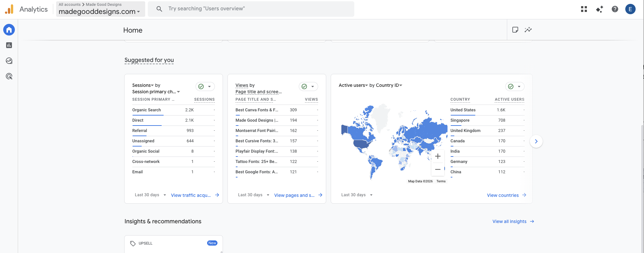The image size is (644, 253).
Task: Select the Tattoo Fonts: 25+ row
Action: click(x=277, y=162)
